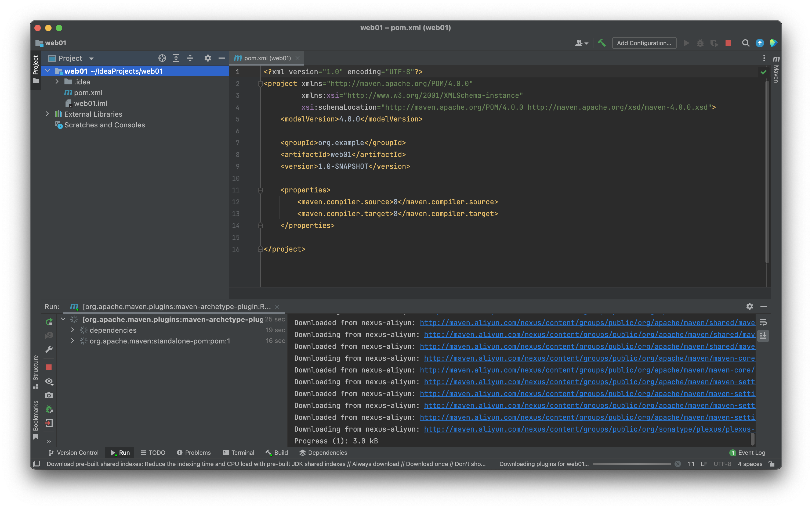Click the Always download link

tap(375, 464)
